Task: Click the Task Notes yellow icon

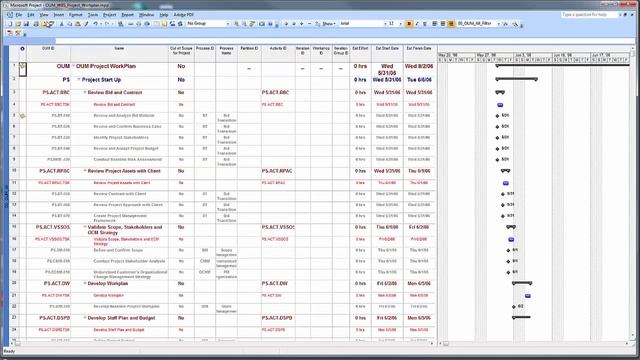Action: [164, 24]
